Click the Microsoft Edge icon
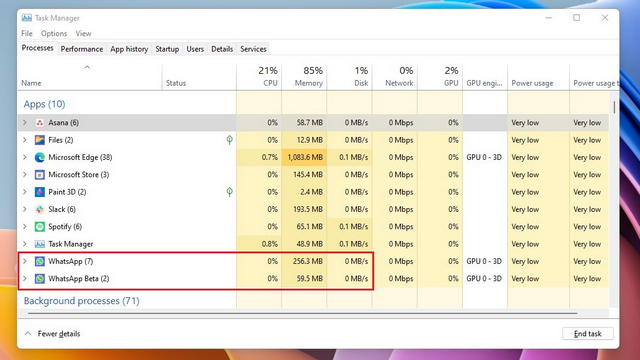 click(x=40, y=157)
